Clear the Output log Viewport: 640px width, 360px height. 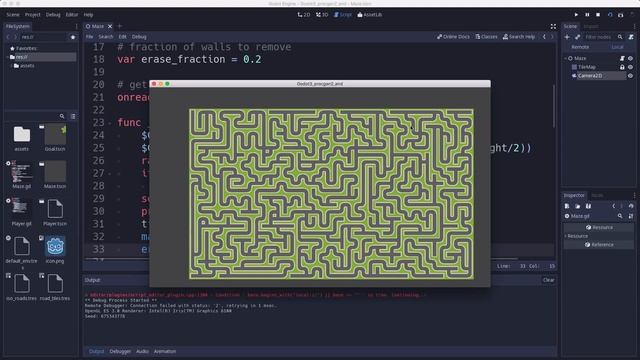click(x=548, y=280)
